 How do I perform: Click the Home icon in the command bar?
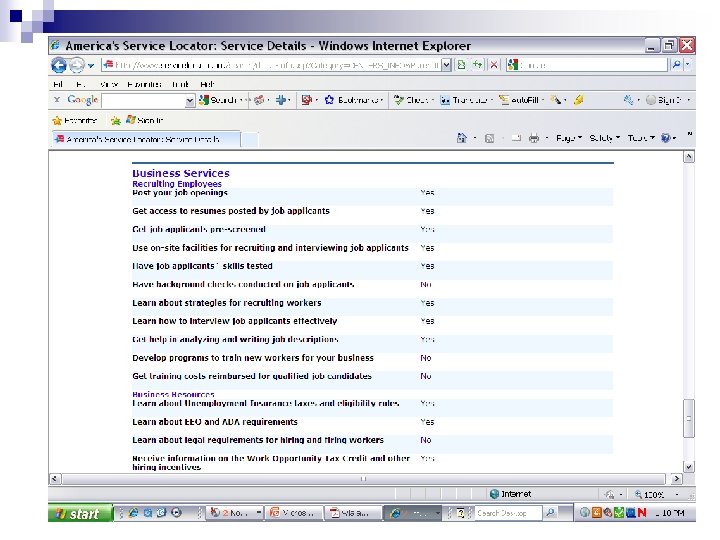click(461, 138)
